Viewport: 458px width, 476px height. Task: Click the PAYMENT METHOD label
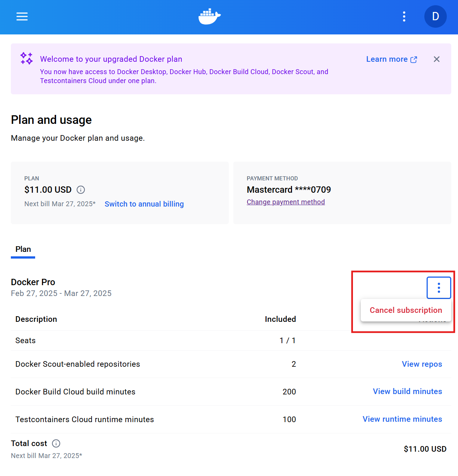click(272, 178)
